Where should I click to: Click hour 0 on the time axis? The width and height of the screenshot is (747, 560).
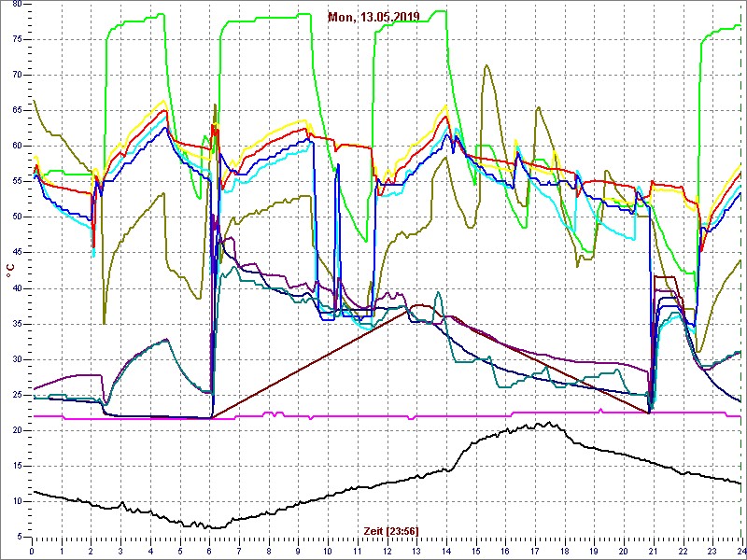(32, 551)
